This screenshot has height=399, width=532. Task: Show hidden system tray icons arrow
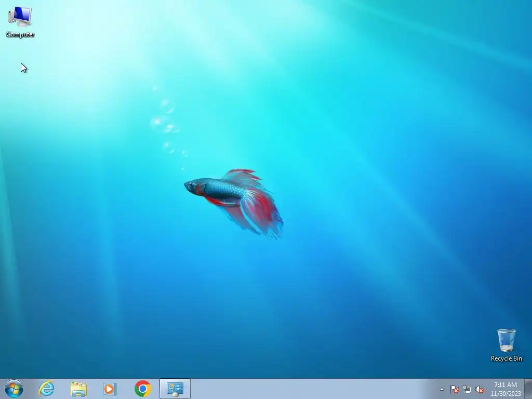[442, 389]
